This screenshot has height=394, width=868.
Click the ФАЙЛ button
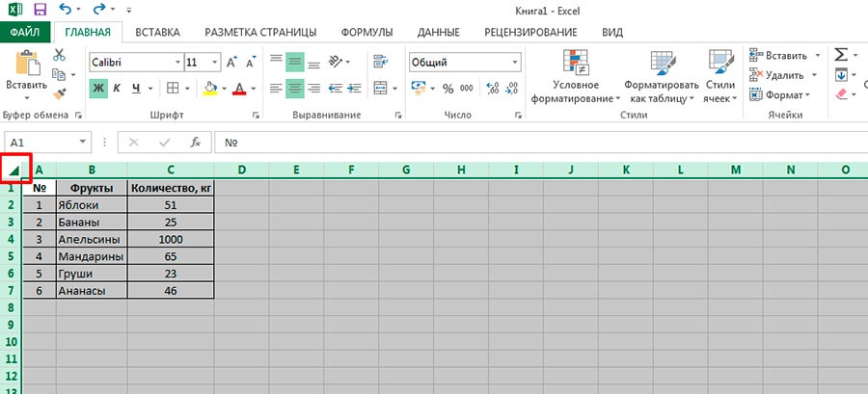pyautogui.click(x=25, y=32)
